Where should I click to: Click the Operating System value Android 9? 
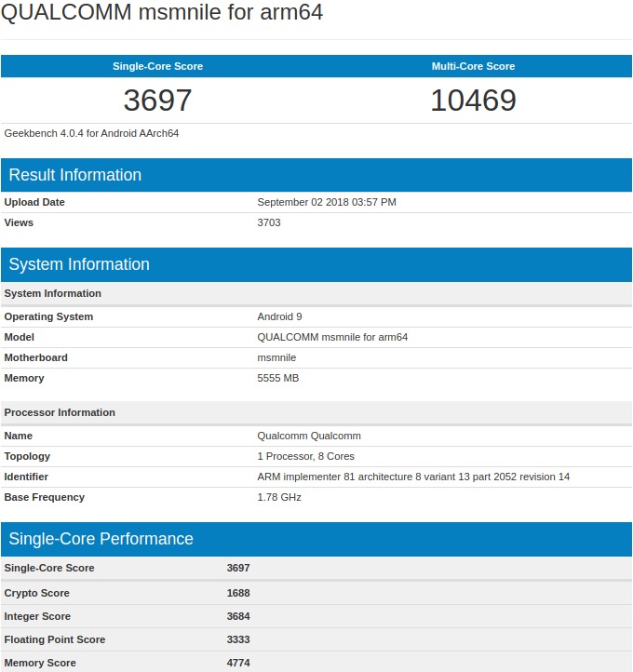279,316
